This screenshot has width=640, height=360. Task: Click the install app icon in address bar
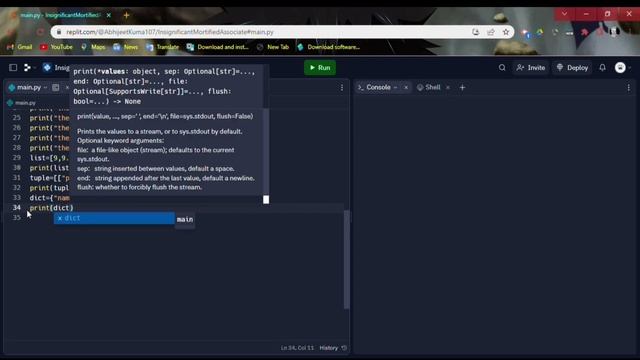point(476,32)
